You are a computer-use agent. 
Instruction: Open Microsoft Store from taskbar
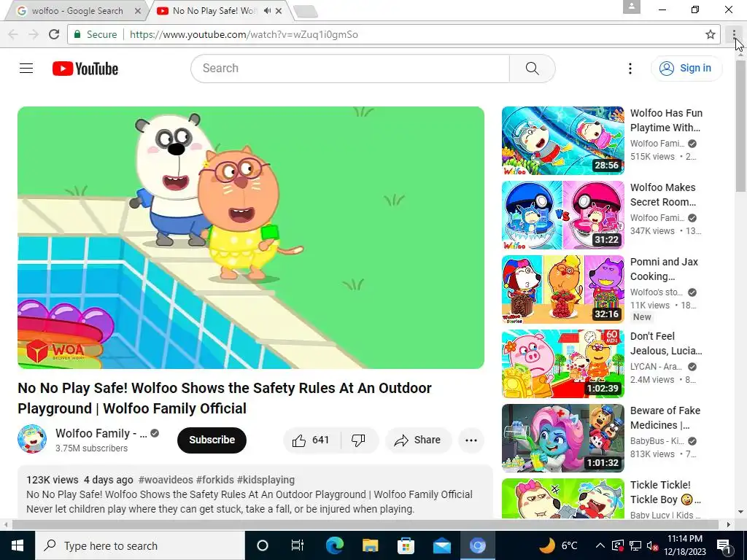(406, 545)
